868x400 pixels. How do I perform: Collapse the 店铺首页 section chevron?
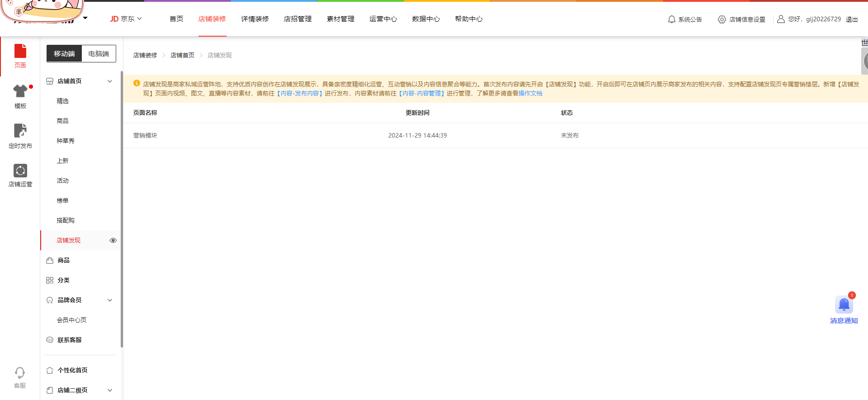coord(110,81)
